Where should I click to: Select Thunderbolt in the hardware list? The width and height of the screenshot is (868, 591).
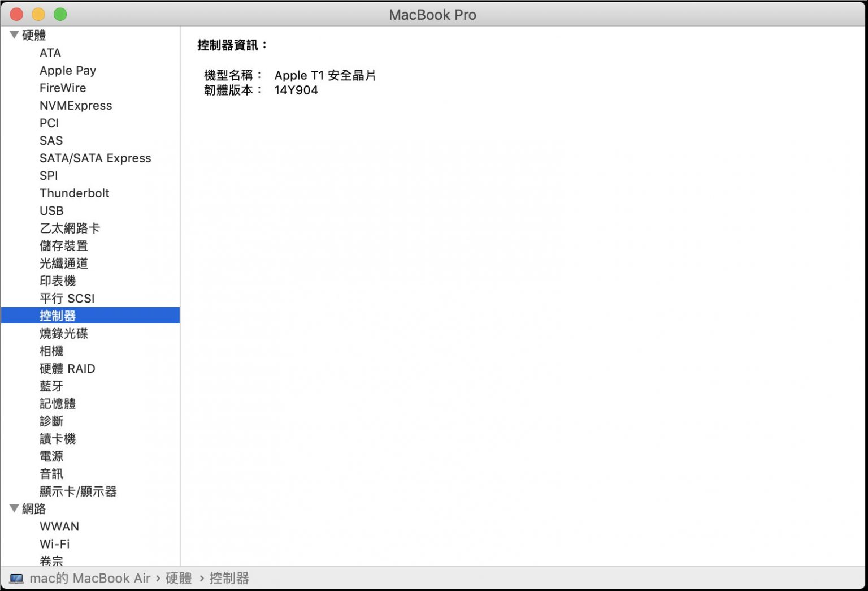point(74,193)
